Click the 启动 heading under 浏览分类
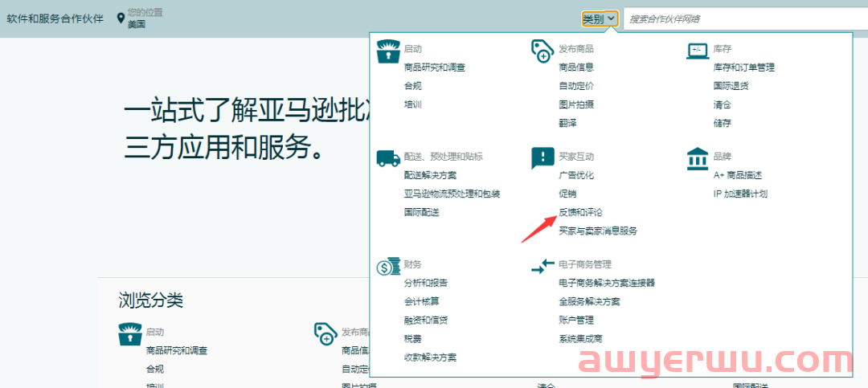 (x=155, y=332)
